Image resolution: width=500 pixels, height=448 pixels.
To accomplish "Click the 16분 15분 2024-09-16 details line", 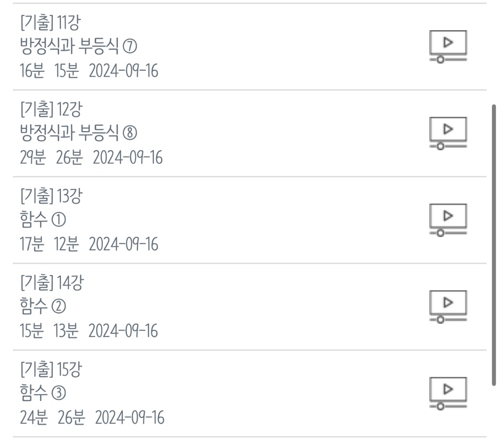I will click(x=89, y=71).
